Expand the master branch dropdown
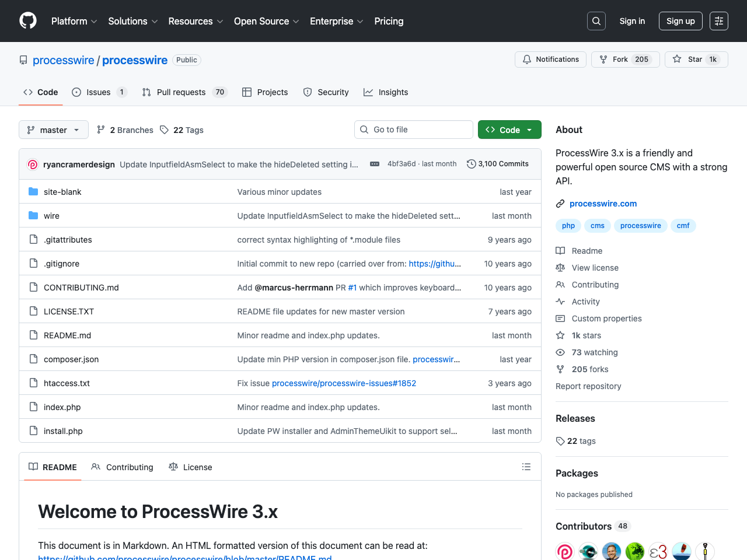Image resolution: width=747 pixels, height=560 pixels. tap(53, 129)
